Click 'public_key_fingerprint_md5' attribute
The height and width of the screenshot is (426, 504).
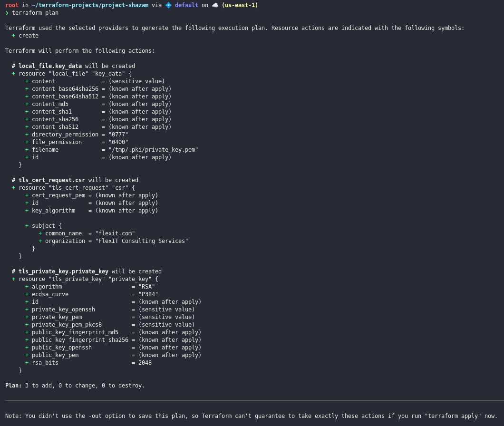[x=75, y=332]
